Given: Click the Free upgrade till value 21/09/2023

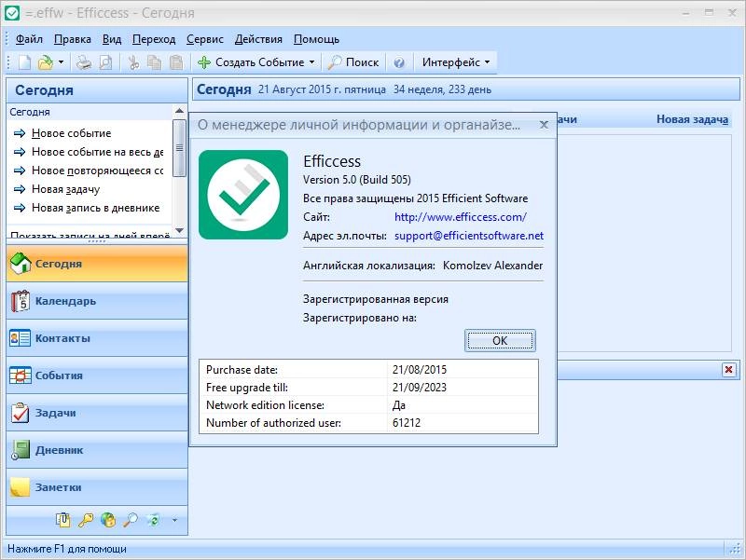Looking at the screenshot, I should 419,388.
